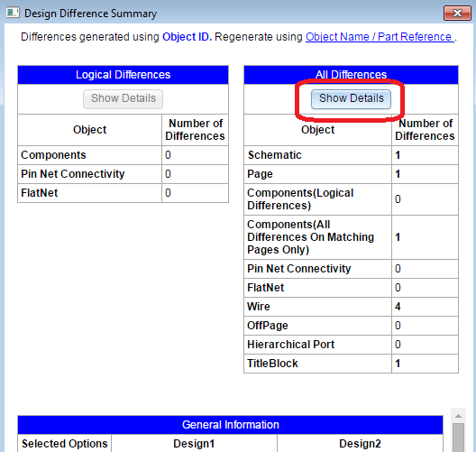Click the vertical scrollbar thumb
Image resolution: width=476 pixels, height=452 pixels.
(458, 438)
